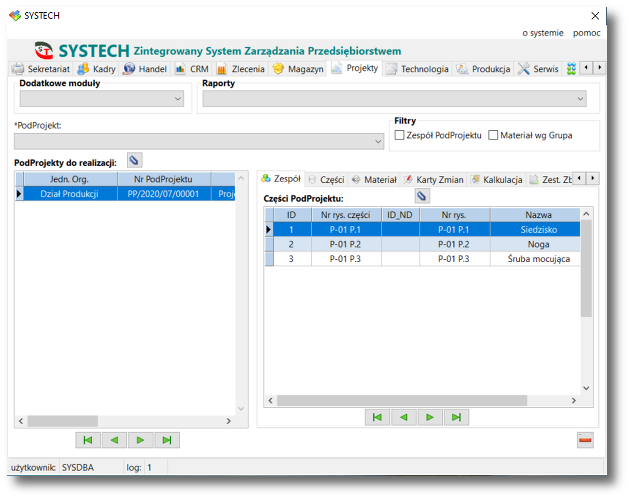
Task: Go to first record in parts table
Action: click(377, 417)
